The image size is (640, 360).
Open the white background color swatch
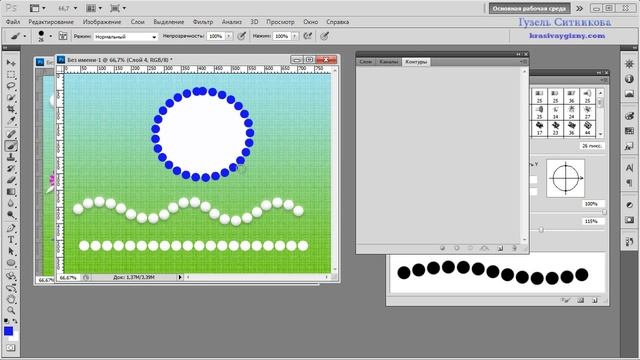15,338
